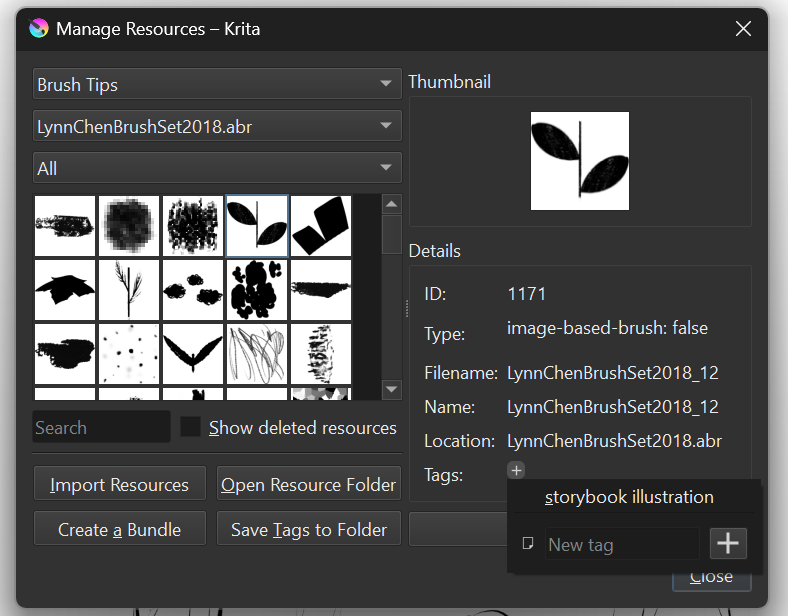Screen dimensions: 788x616
Task: Expand the LynnChenBrushSet2018.abr storage dropdown
Action: [217, 126]
